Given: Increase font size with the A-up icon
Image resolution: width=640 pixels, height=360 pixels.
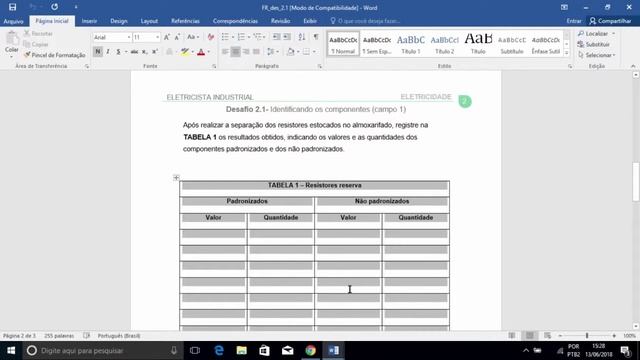Looking at the screenshot, I should [x=167, y=37].
